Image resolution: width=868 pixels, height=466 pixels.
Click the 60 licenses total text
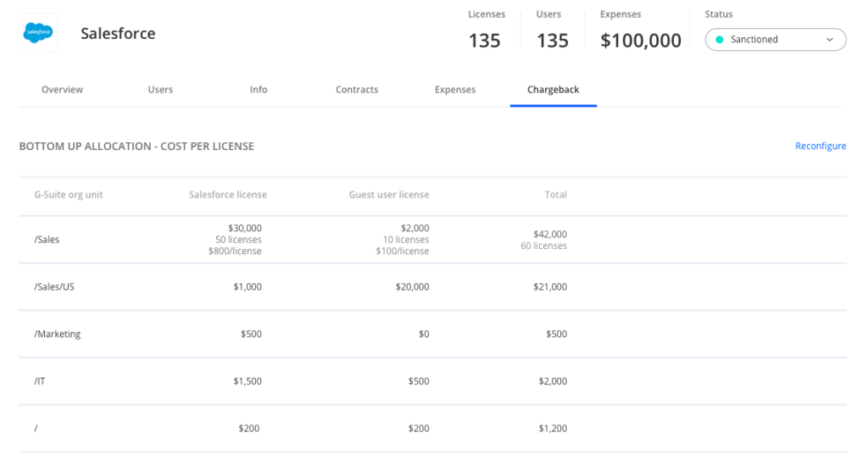(x=543, y=246)
